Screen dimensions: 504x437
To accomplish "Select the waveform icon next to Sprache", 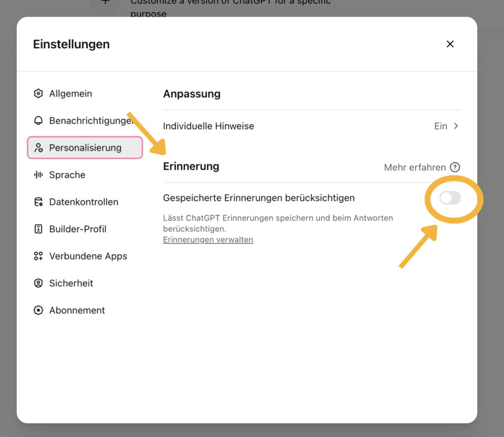I will point(38,175).
